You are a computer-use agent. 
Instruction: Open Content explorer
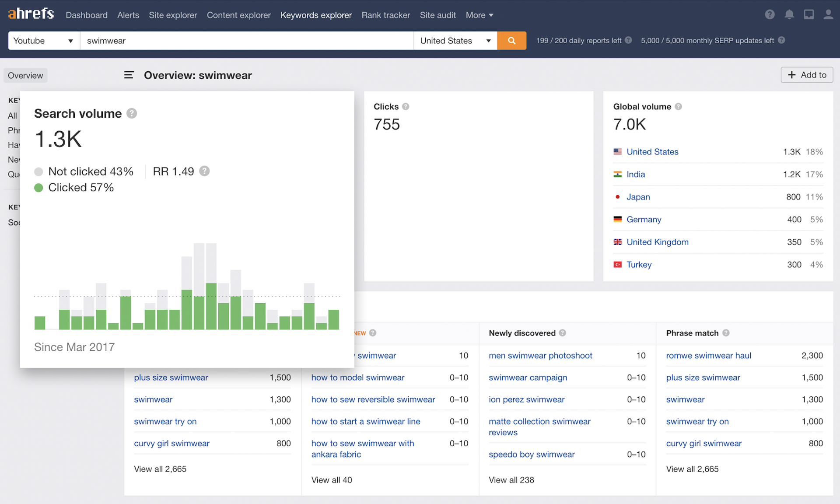[239, 15]
